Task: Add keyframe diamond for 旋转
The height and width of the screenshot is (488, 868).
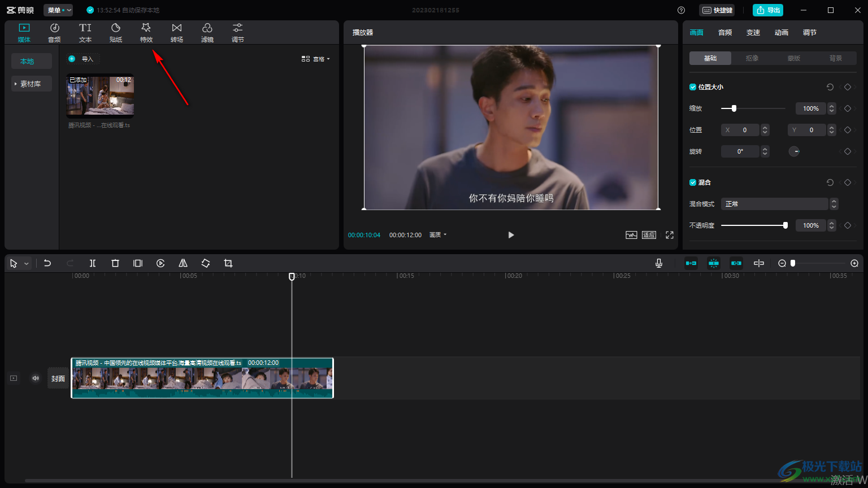Action: click(x=848, y=151)
